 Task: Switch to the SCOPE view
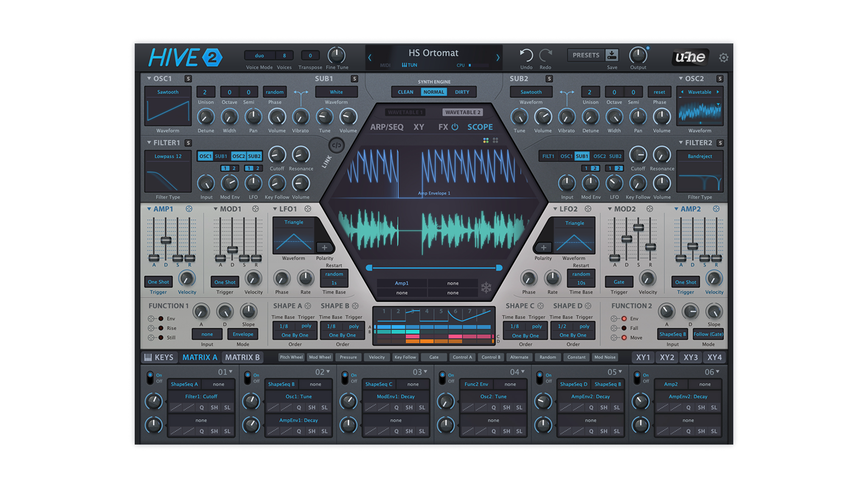tap(480, 127)
